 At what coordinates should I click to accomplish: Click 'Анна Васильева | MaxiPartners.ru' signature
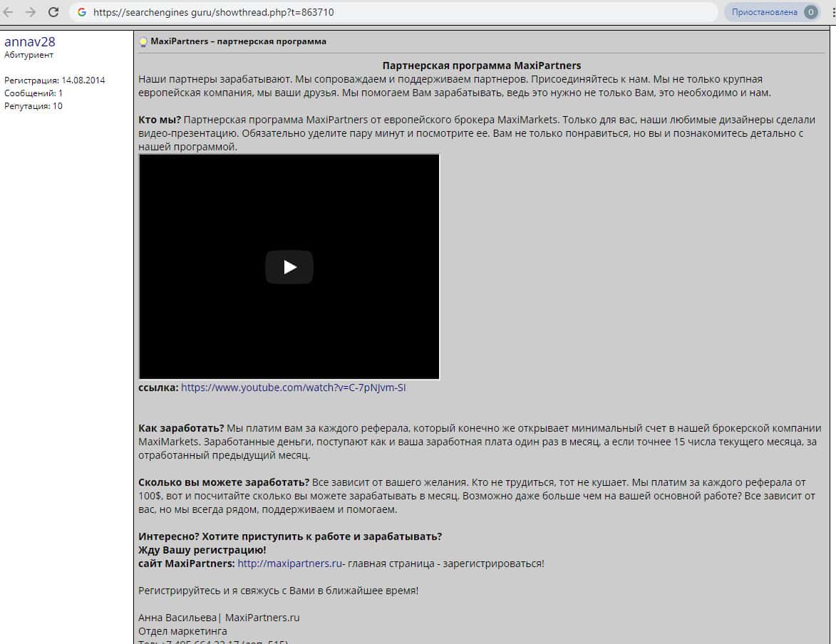219,618
